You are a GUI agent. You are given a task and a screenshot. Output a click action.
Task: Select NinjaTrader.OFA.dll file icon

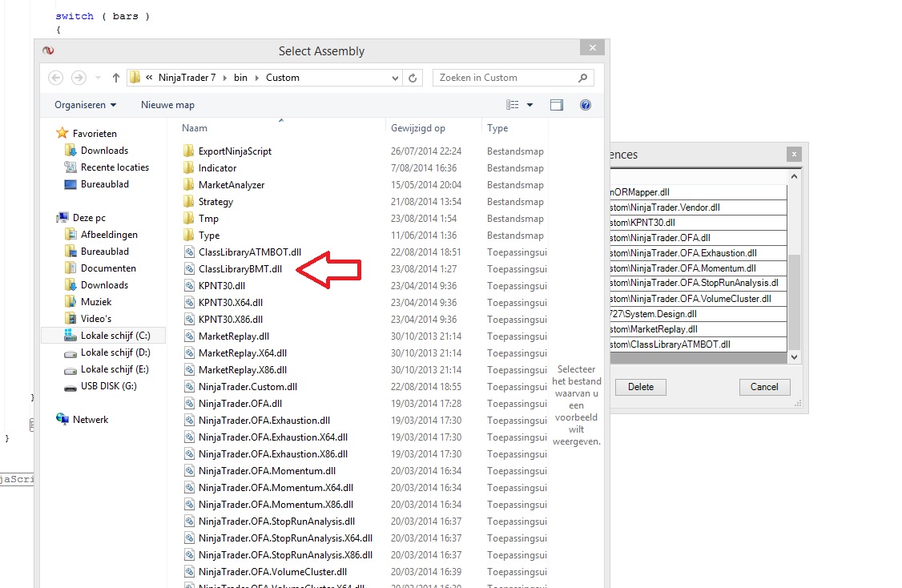pyautogui.click(x=189, y=403)
